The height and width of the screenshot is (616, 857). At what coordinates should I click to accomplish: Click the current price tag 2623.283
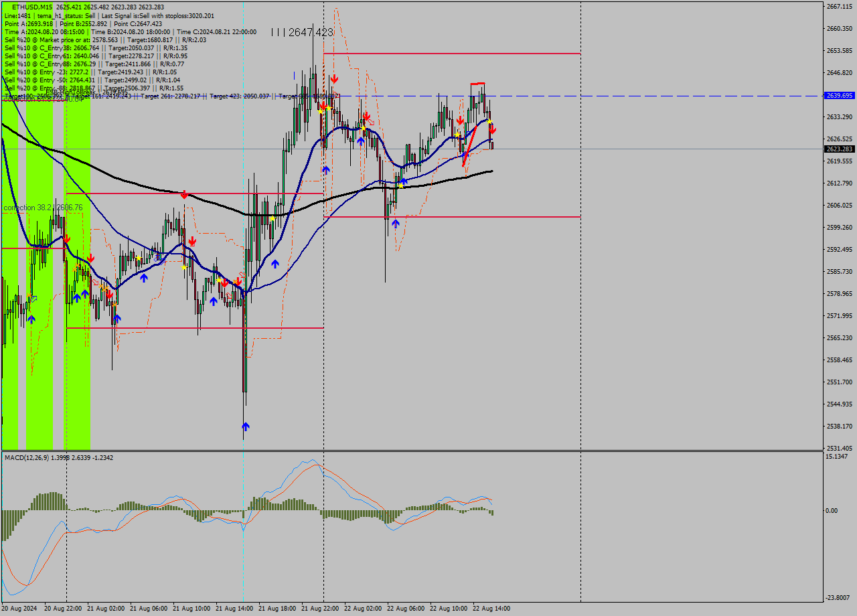click(840, 149)
